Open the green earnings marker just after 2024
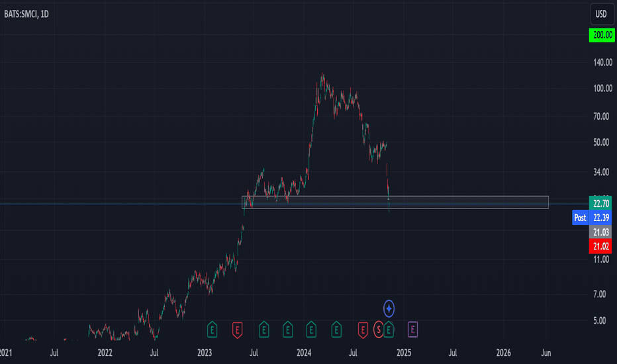The height and width of the screenshot is (364, 617). (x=311, y=330)
